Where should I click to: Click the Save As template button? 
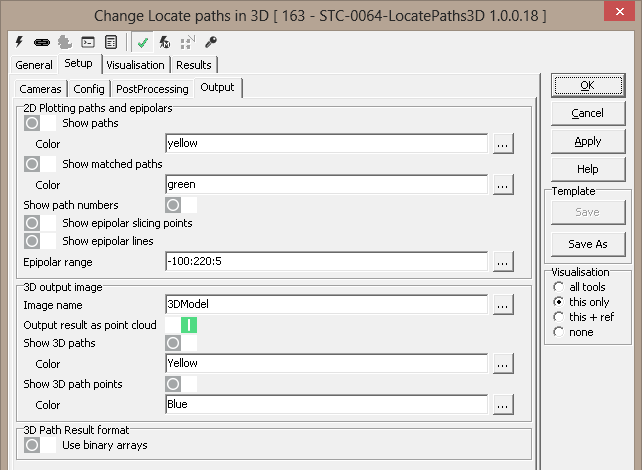coord(588,244)
